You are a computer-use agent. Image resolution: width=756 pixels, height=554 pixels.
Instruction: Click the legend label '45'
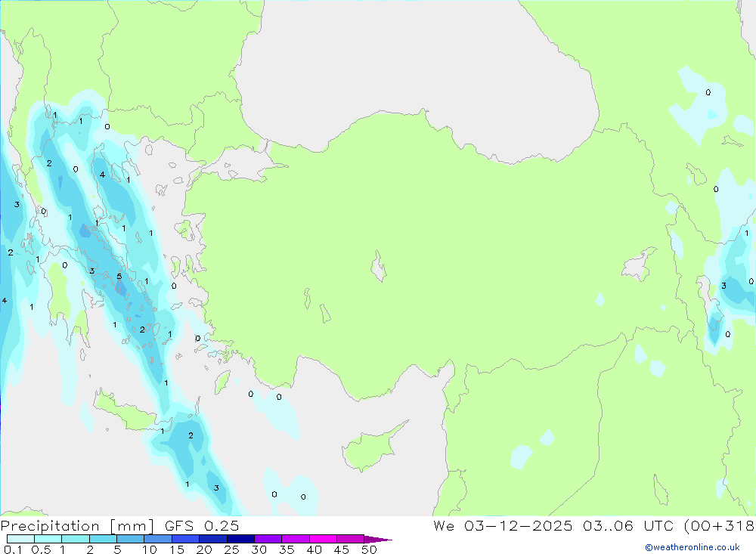tap(342, 549)
